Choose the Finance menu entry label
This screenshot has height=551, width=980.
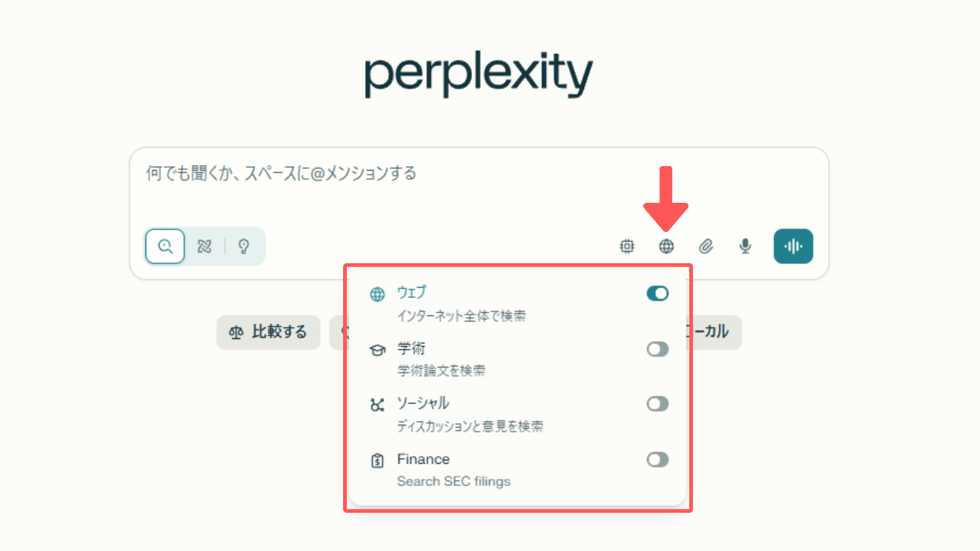pyautogui.click(x=423, y=459)
